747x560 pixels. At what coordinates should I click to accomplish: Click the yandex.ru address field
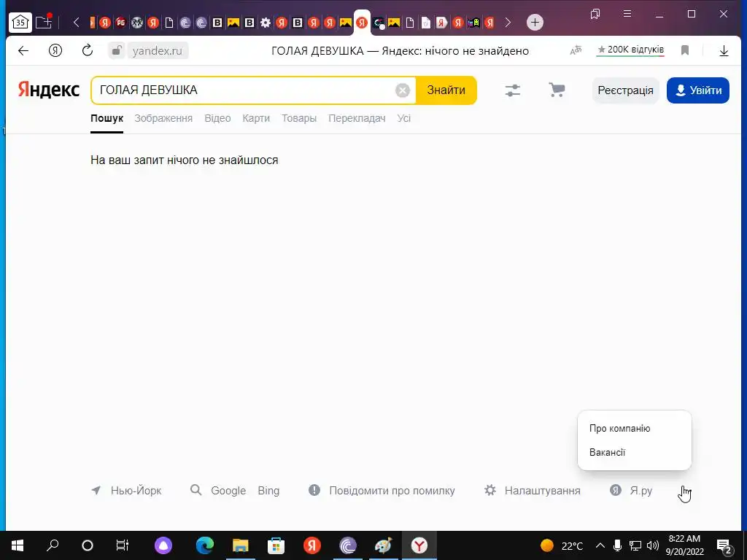click(158, 50)
